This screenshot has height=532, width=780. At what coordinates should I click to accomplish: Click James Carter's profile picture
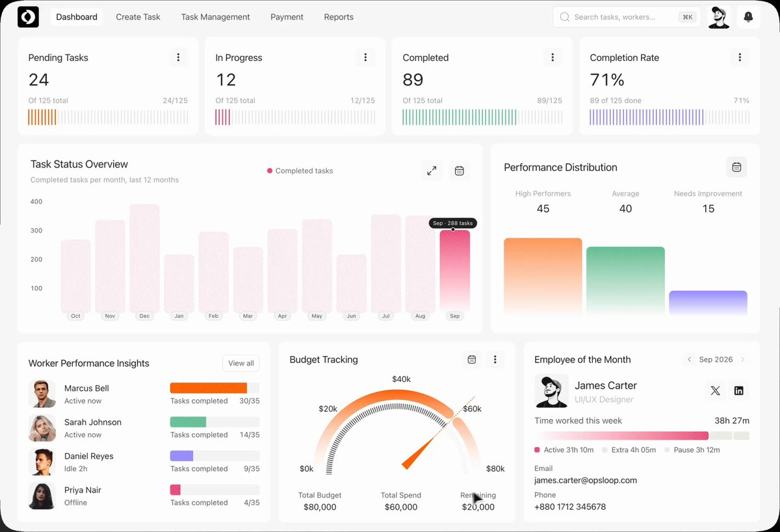click(x=551, y=391)
